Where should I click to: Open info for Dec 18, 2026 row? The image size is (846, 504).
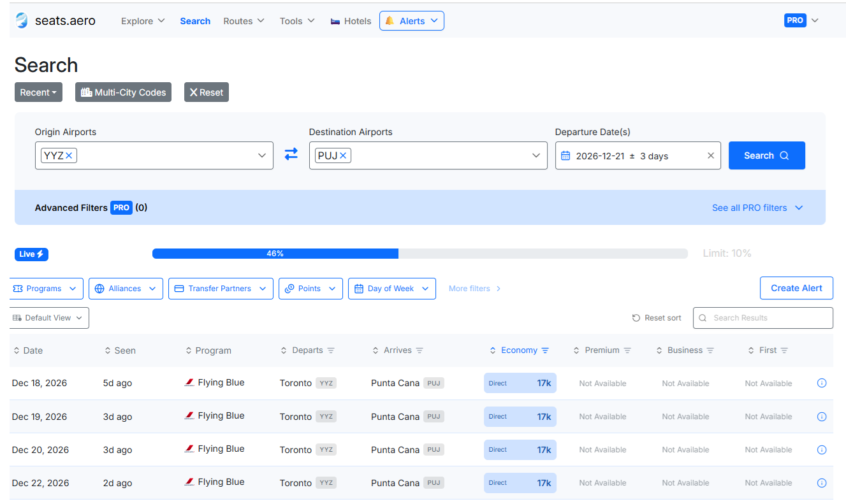click(x=822, y=383)
